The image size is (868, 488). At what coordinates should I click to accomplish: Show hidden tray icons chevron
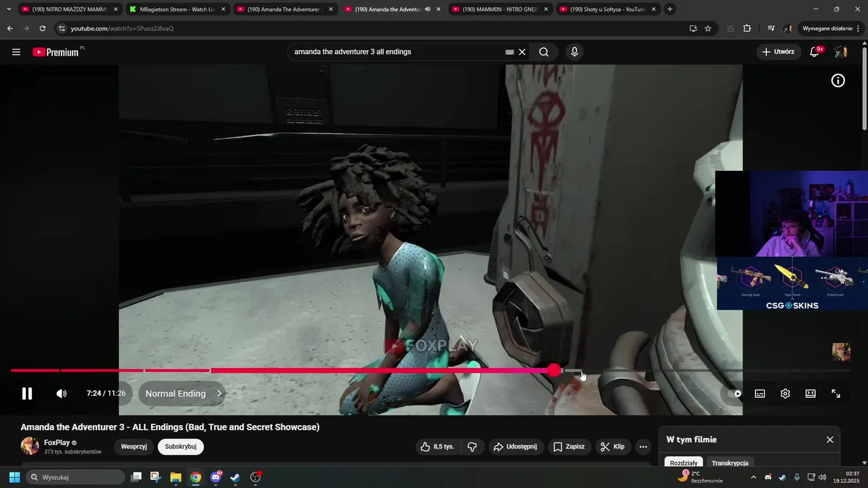click(753, 477)
